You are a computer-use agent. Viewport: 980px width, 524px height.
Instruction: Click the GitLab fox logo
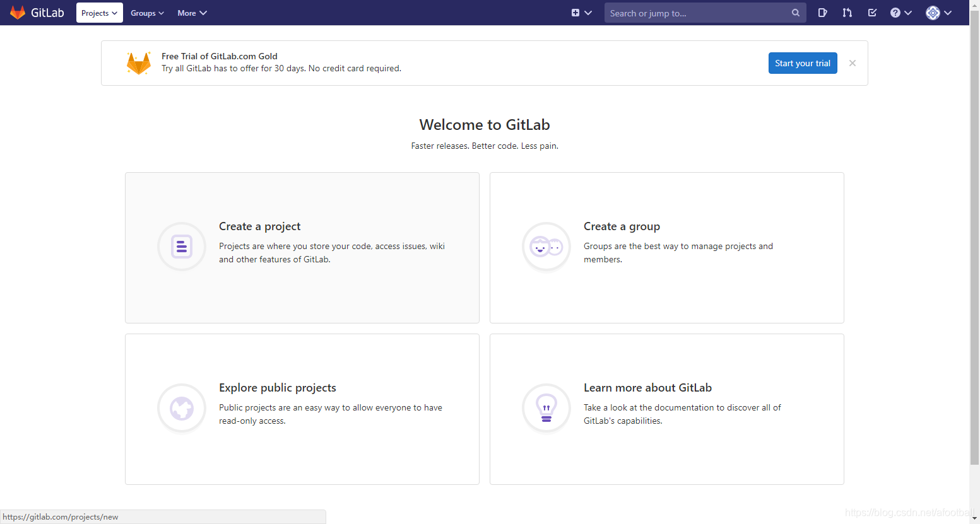pos(18,13)
